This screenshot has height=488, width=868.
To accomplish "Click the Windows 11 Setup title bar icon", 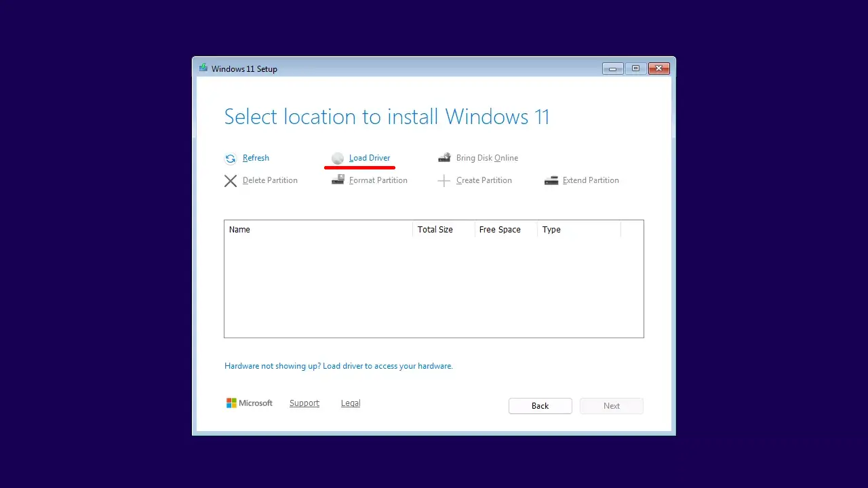I will coord(203,68).
